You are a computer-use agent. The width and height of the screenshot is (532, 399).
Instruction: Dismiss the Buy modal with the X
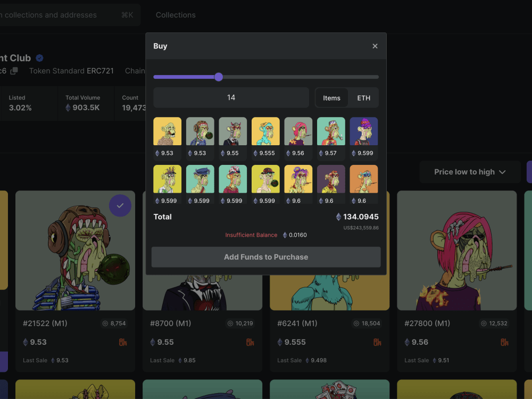click(x=375, y=46)
